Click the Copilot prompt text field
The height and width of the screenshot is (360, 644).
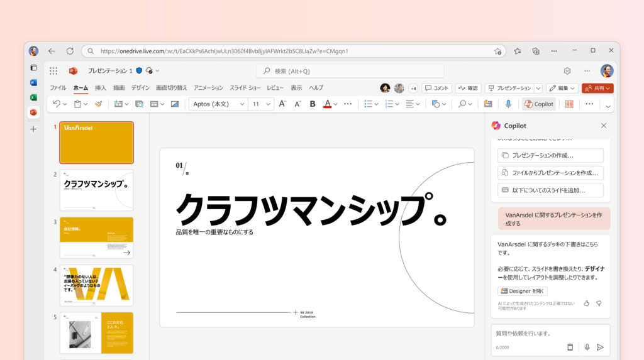[550, 334]
